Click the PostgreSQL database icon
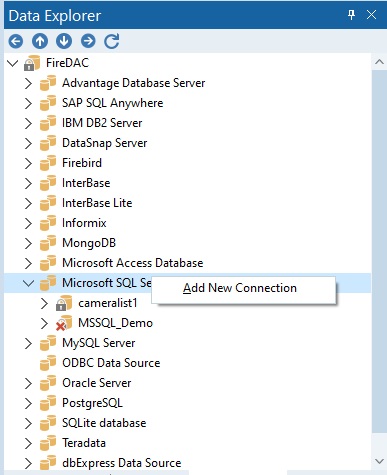This screenshot has width=387, height=475. (48, 403)
